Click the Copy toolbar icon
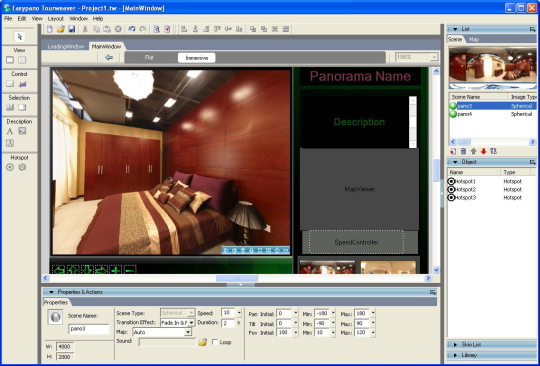The width and height of the screenshot is (540, 366). click(x=96, y=29)
